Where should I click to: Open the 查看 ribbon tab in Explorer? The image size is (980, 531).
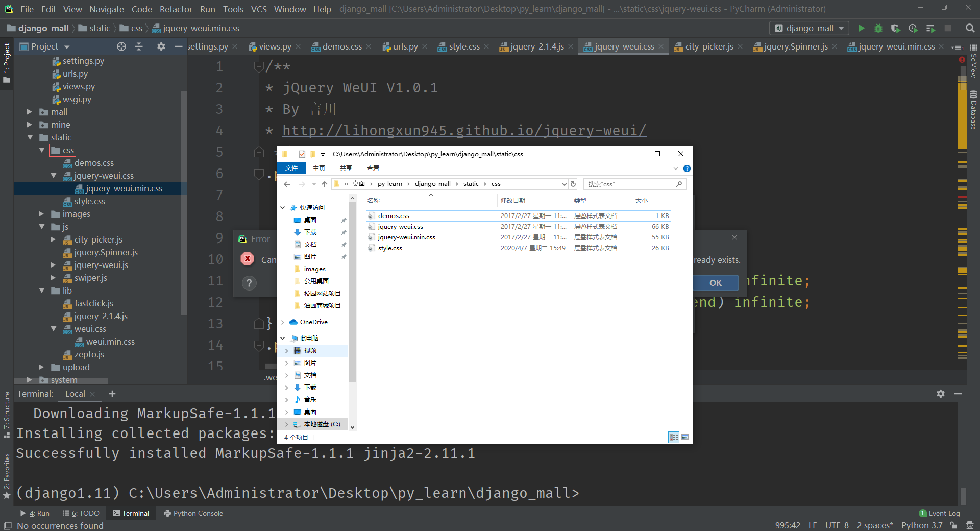tap(373, 168)
